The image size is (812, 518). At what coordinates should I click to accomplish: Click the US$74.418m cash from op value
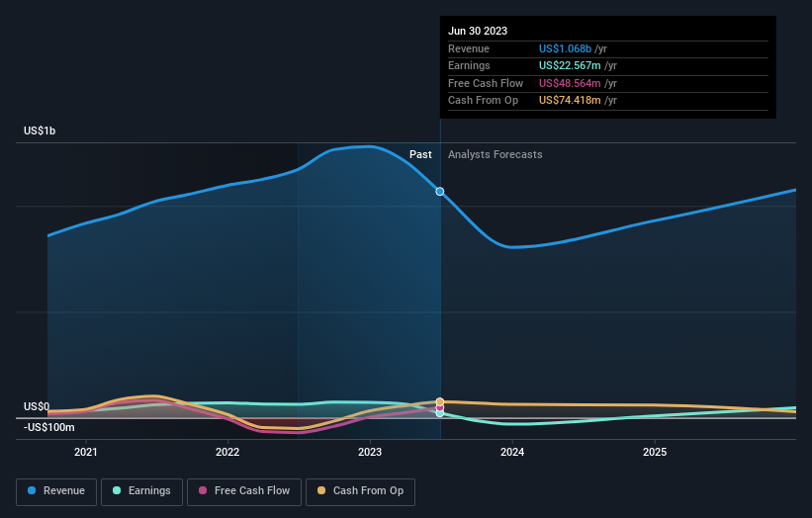coord(570,101)
